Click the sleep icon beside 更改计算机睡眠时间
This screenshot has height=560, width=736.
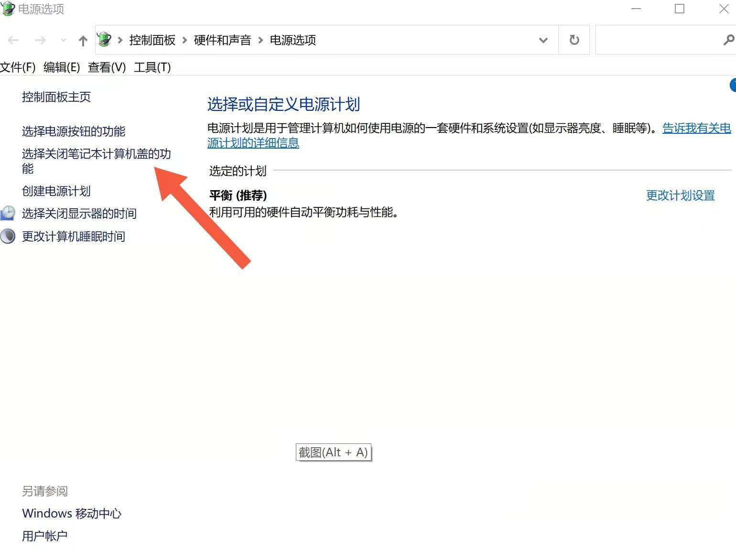click(8, 236)
